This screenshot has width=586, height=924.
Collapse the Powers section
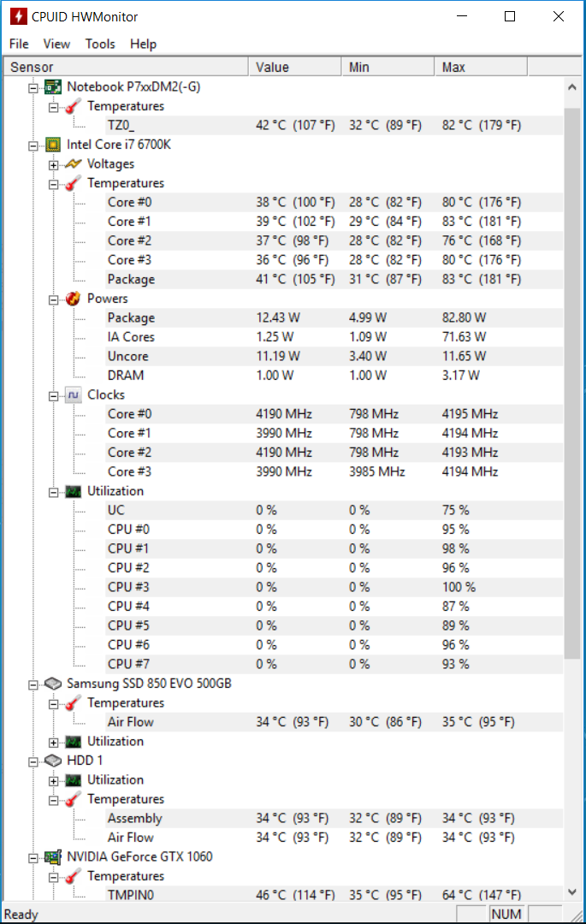54,300
